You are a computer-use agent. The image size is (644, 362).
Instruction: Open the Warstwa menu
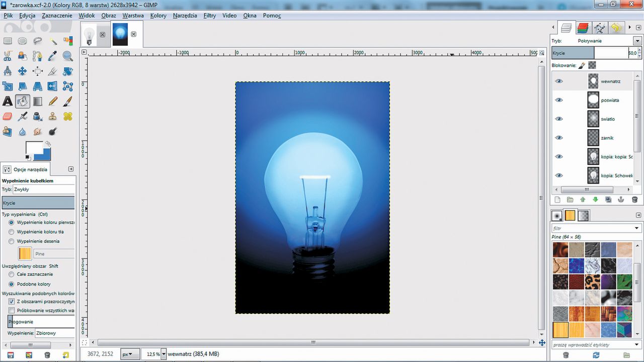click(133, 16)
